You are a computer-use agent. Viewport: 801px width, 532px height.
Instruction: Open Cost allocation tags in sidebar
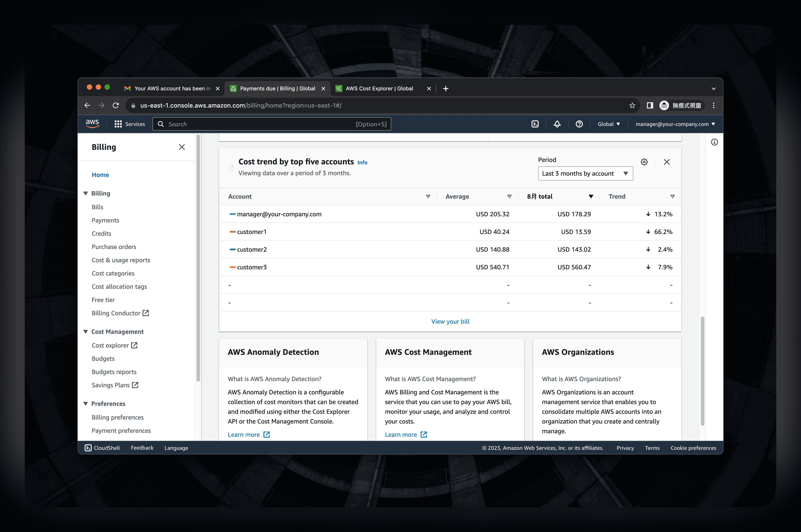(x=119, y=287)
